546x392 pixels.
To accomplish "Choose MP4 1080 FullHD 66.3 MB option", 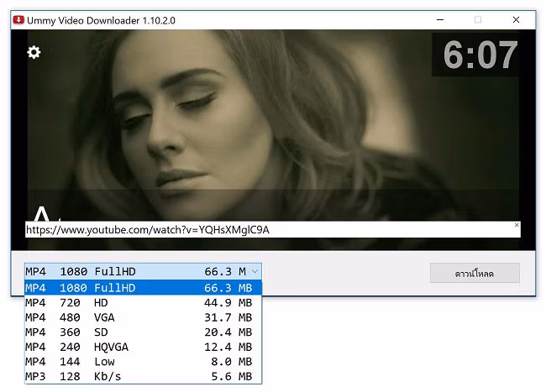I will 143,288.
